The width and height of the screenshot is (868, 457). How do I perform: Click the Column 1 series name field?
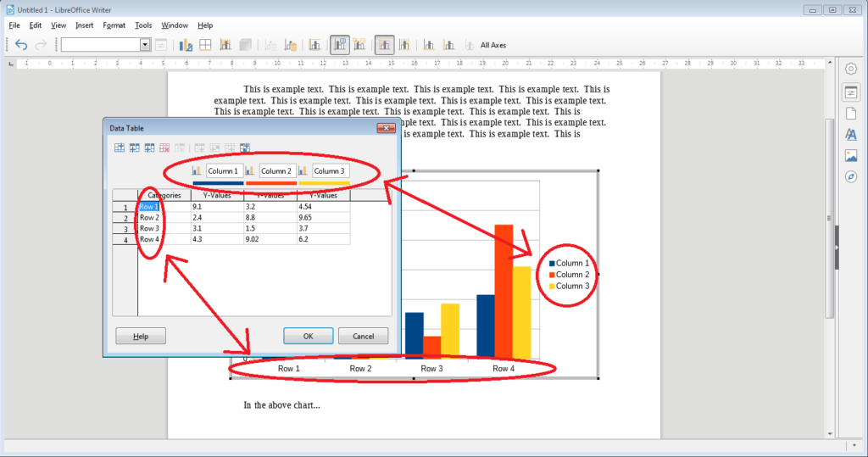[x=224, y=170]
